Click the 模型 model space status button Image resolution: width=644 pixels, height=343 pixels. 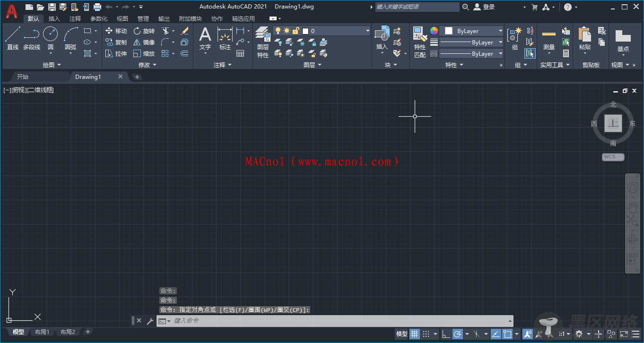[x=402, y=334]
